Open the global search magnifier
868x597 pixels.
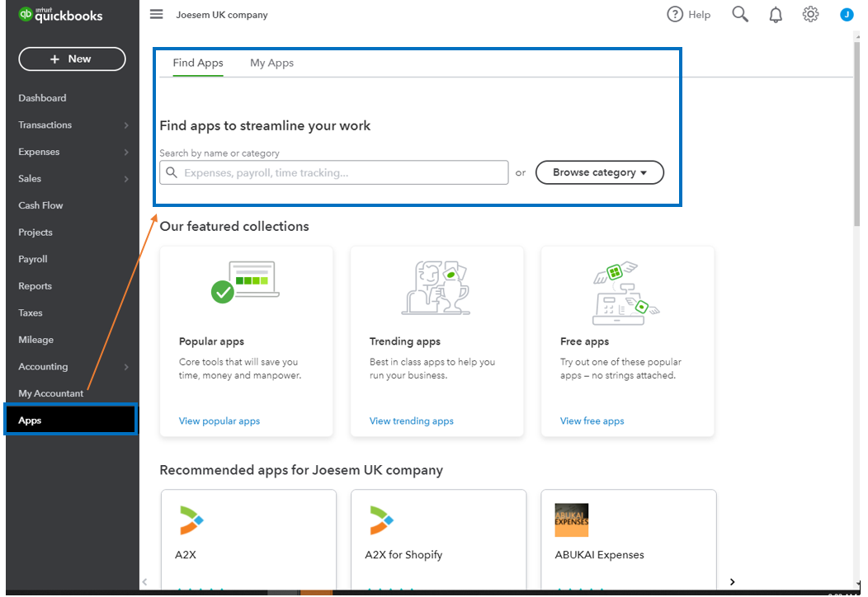click(x=740, y=14)
